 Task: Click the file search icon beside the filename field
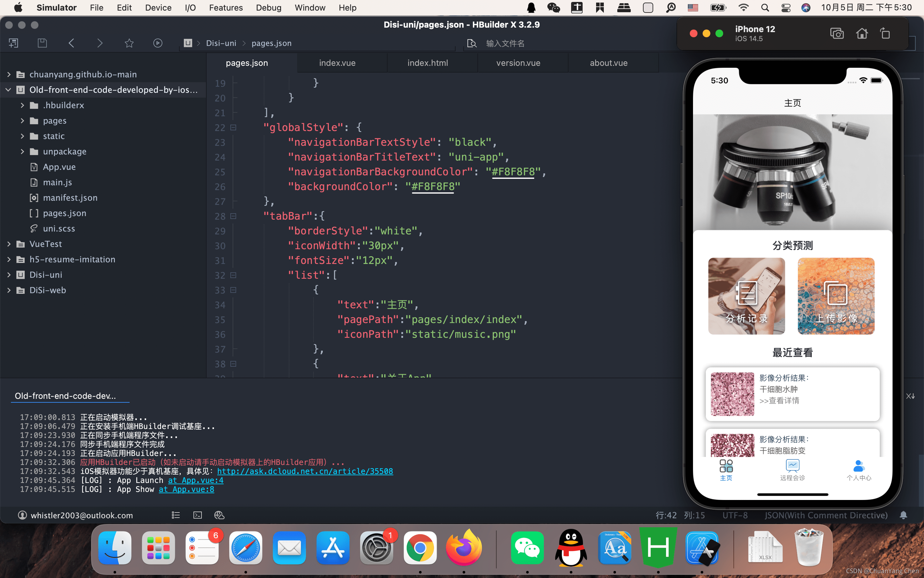[x=472, y=43]
